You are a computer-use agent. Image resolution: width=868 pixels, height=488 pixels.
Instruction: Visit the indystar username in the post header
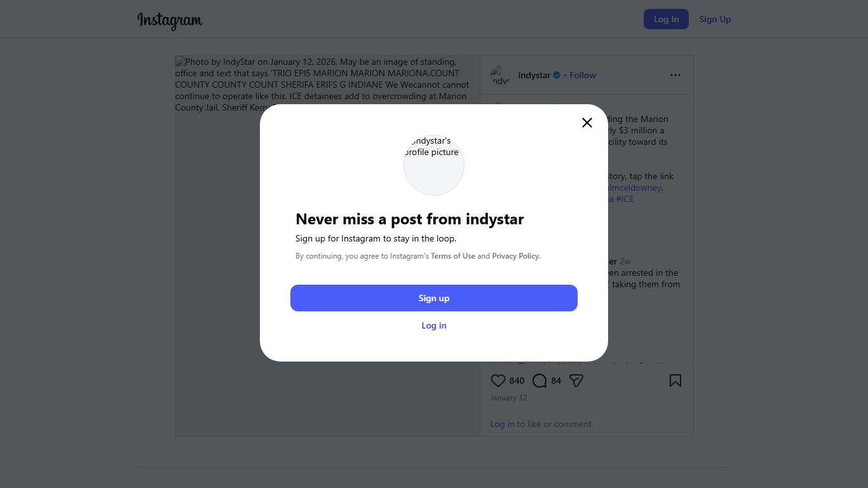click(x=534, y=75)
